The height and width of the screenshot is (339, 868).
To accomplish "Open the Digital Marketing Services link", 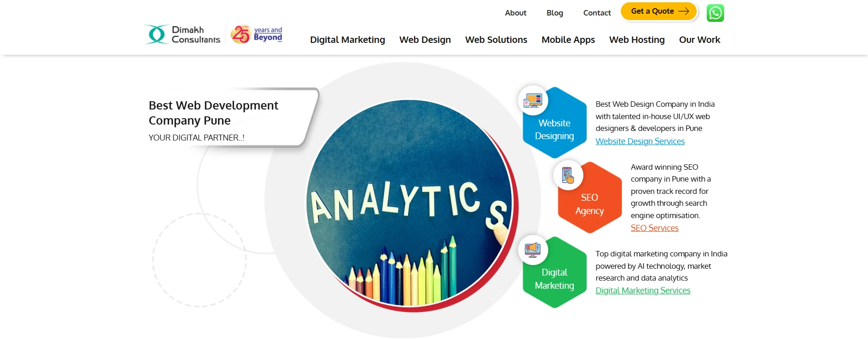I will [x=643, y=291].
